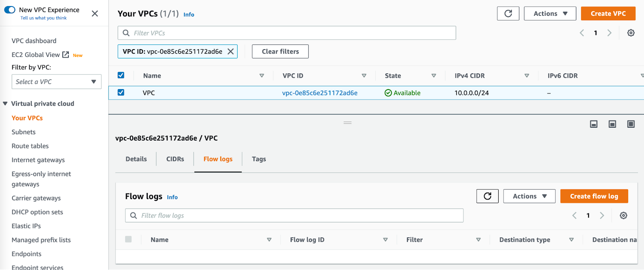Focus the Filter flow logs search field
The height and width of the screenshot is (270, 644).
(298, 216)
